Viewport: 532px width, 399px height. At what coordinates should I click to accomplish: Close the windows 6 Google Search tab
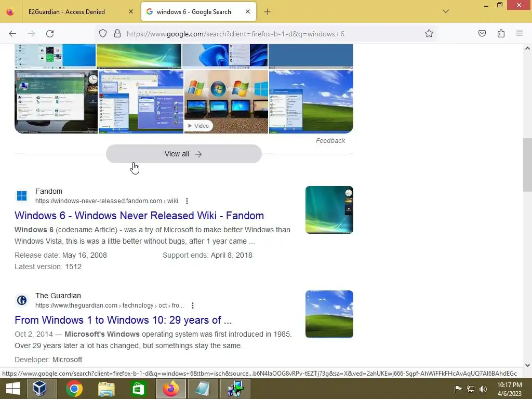point(248,11)
